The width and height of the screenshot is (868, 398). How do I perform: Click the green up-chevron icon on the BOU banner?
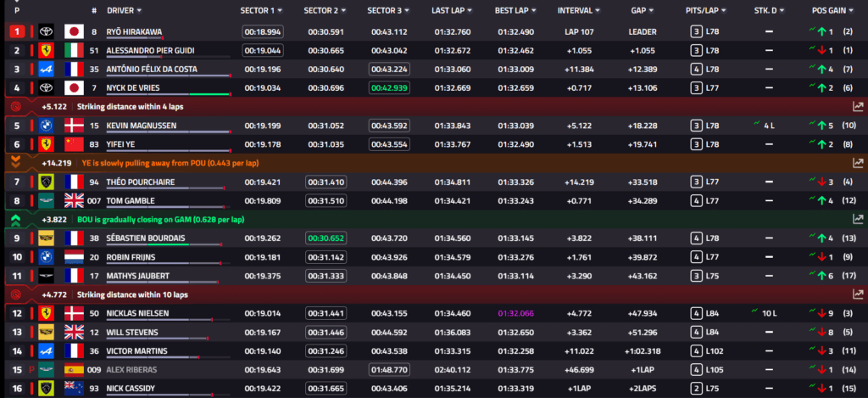16,219
